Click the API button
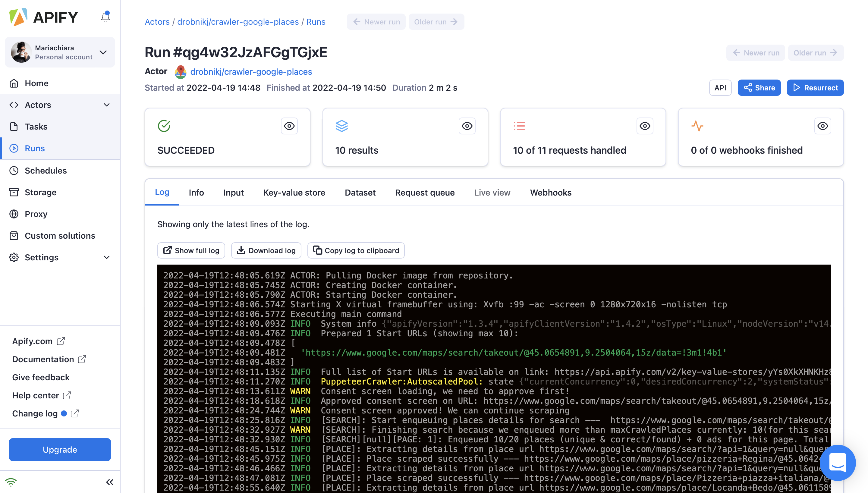 coord(720,88)
